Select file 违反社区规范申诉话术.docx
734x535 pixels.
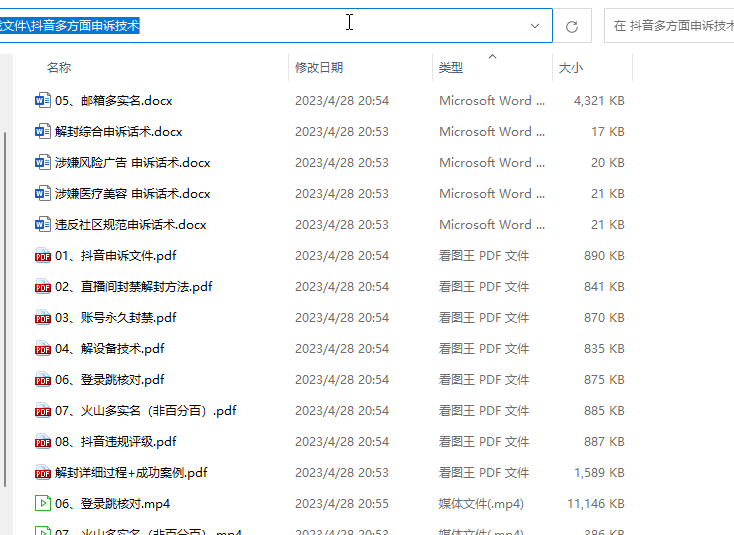click(131, 225)
